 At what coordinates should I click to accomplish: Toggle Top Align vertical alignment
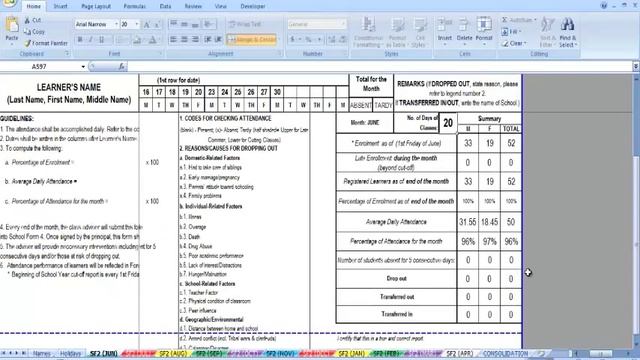tap(173, 24)
